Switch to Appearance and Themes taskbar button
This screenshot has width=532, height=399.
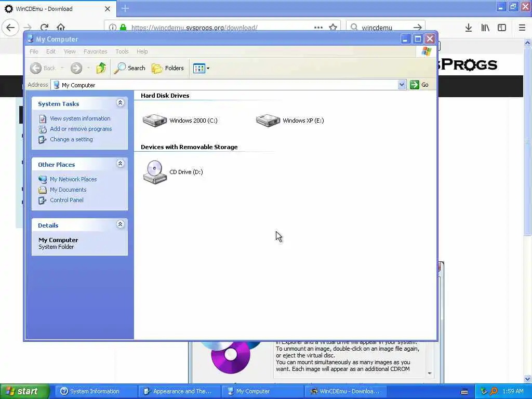[179, 392]
